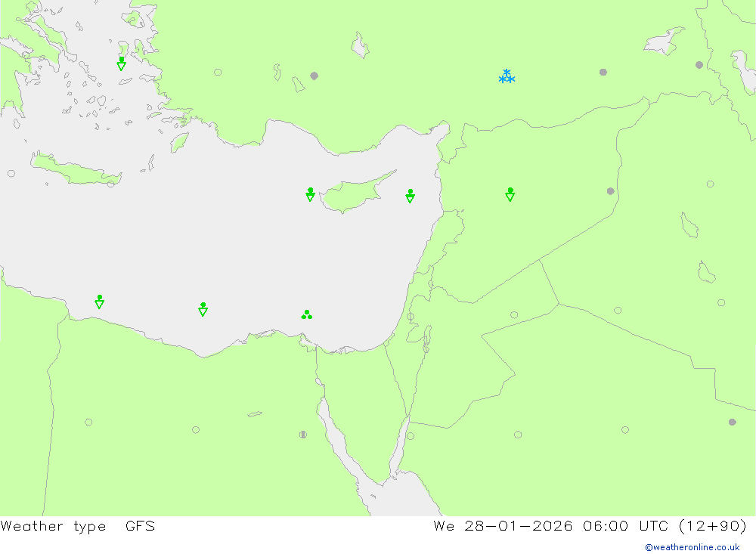Viewport: 756px width, 554px height.
Task: Select the green shower symbol west of Cyprus
Action: click(311, 194)
